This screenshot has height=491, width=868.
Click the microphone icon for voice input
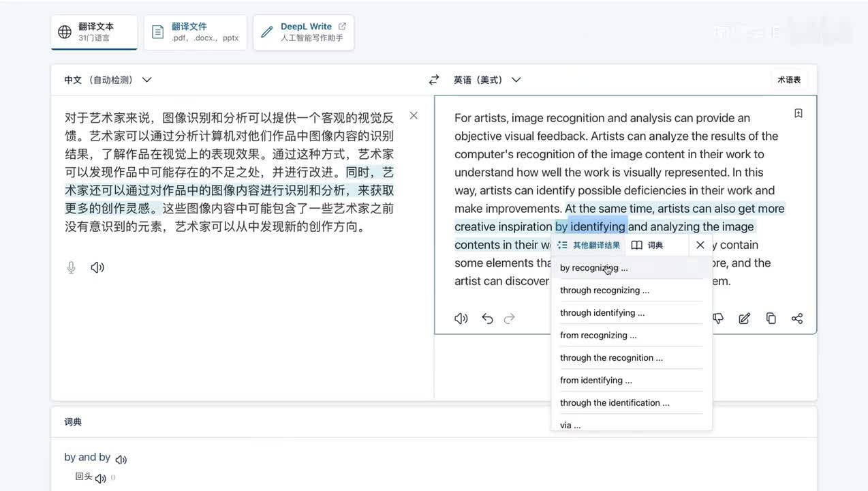[71, 267]
